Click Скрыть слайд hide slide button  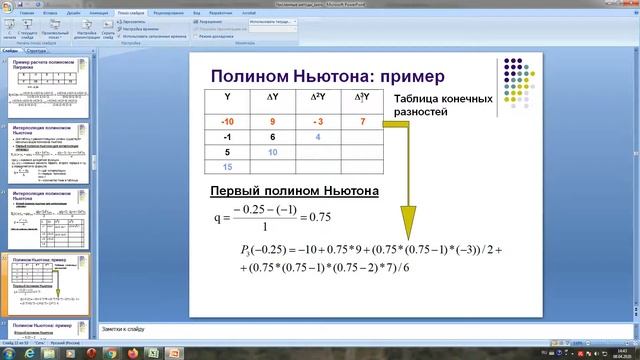[108, 29]
